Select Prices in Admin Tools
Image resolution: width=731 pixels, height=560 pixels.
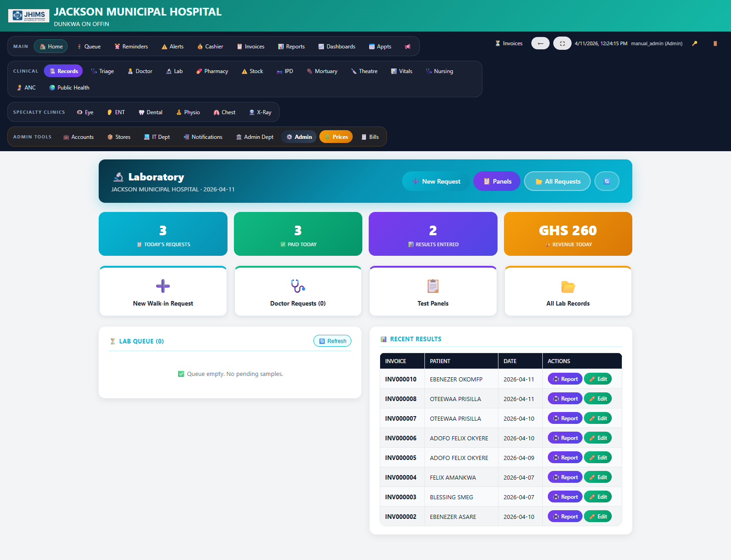[336, 137]
